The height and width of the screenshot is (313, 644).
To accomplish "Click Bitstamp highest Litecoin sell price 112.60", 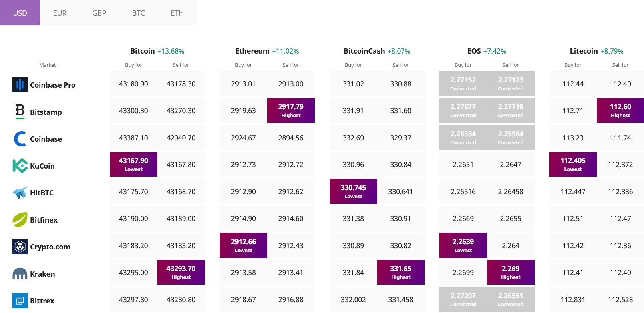I will [620, 110].
